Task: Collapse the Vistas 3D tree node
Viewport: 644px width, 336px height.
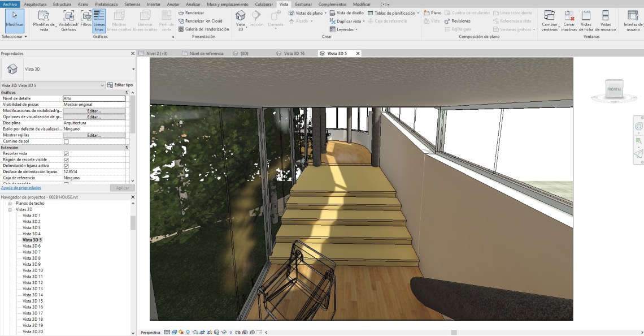Action: pos(10,209)
